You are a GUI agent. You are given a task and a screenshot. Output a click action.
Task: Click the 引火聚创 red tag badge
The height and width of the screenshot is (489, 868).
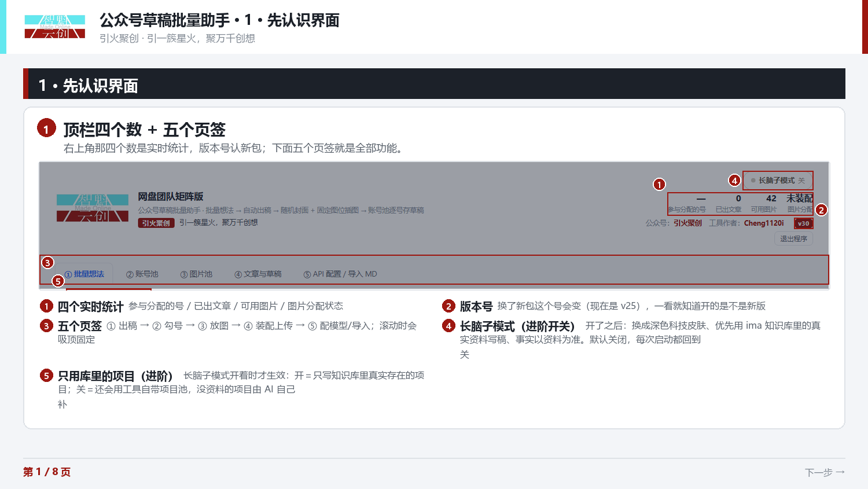coord(156,223)
